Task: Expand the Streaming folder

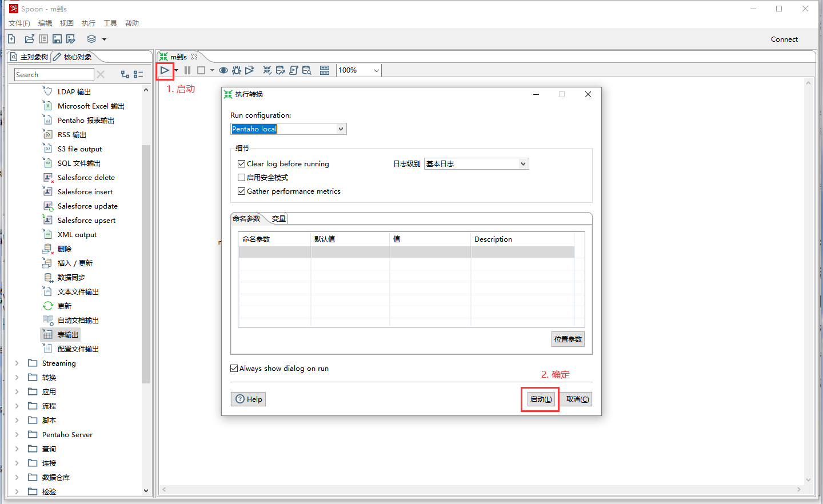Action: (x=17, y=363)
